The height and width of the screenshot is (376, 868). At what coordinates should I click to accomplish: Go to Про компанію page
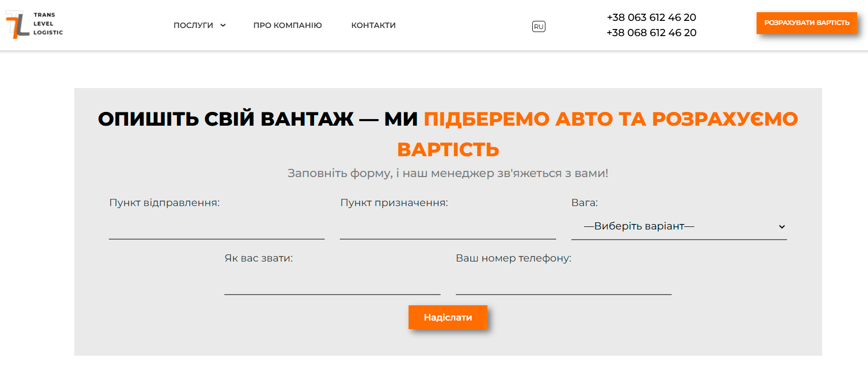[x=287, y=25]
